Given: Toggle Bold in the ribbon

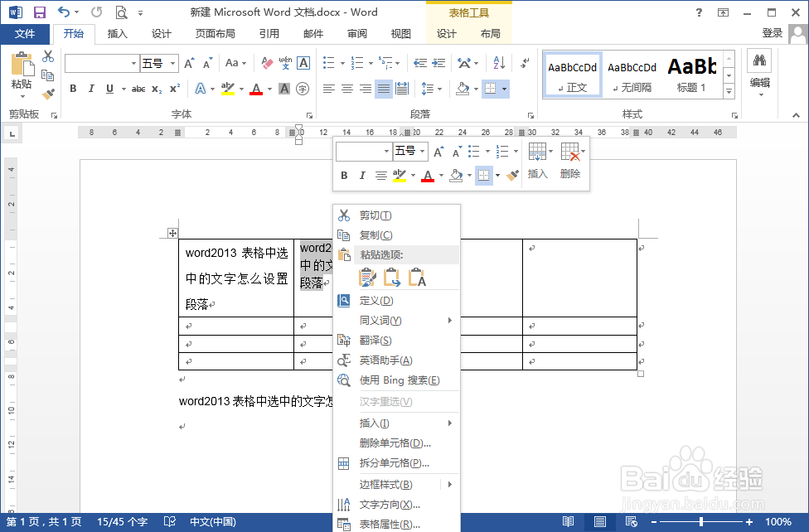Looking at the screenshot, I should coord(73,89).
